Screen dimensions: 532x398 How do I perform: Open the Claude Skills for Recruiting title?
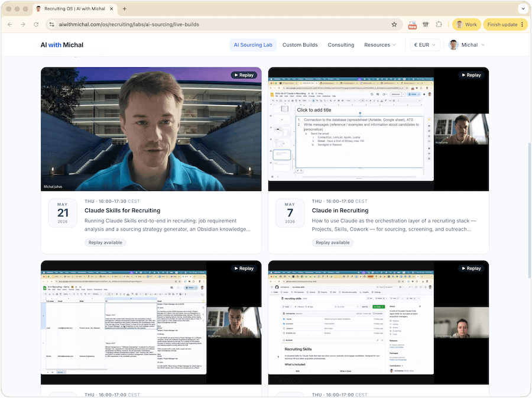point(122,211)
